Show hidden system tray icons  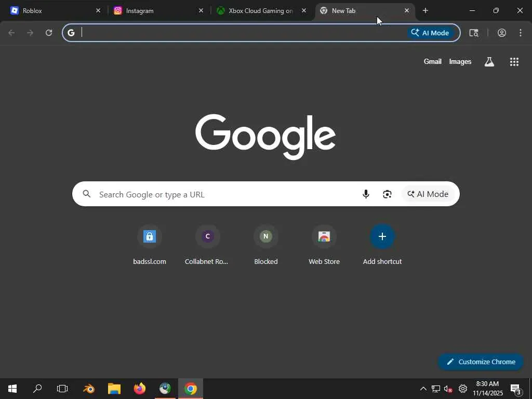(423, 389)
